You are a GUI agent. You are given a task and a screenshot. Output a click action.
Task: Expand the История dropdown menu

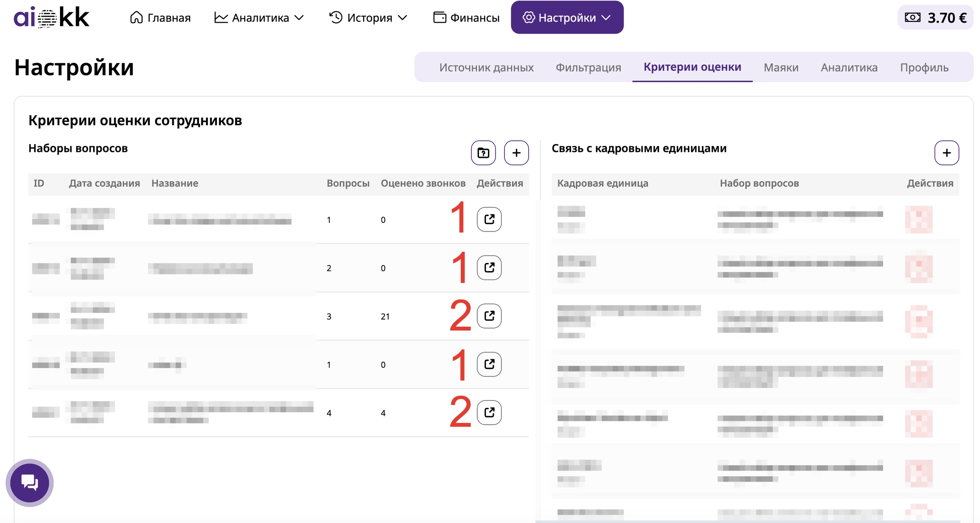click(x=368, y=17)
